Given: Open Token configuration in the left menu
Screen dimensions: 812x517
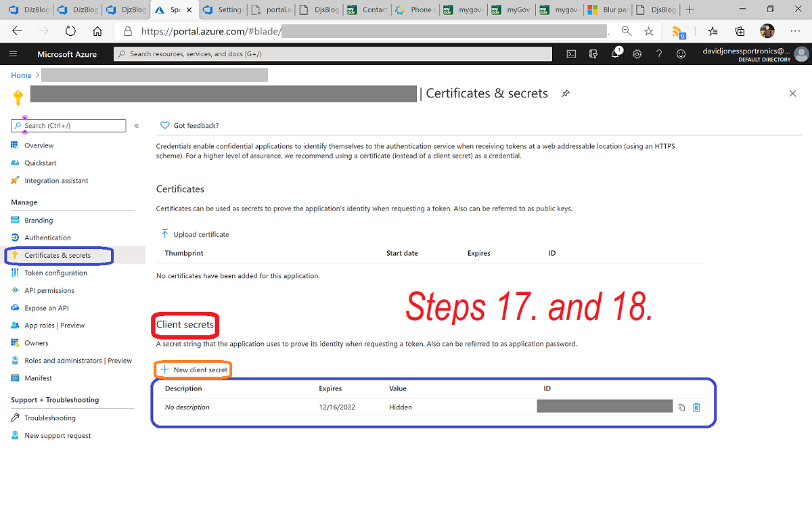Looking at the screenshot, I should point(55,273).
